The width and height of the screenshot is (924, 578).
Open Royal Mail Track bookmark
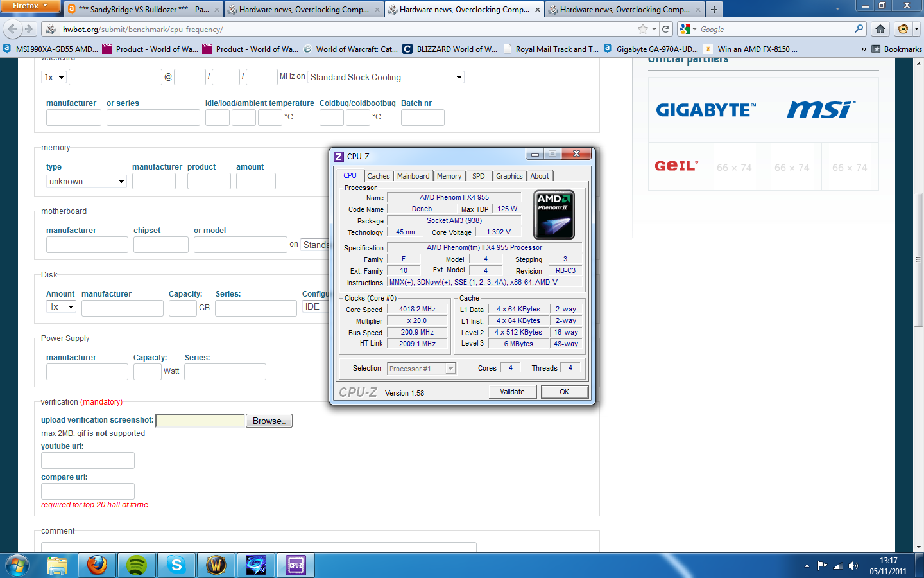pos(551,49)
